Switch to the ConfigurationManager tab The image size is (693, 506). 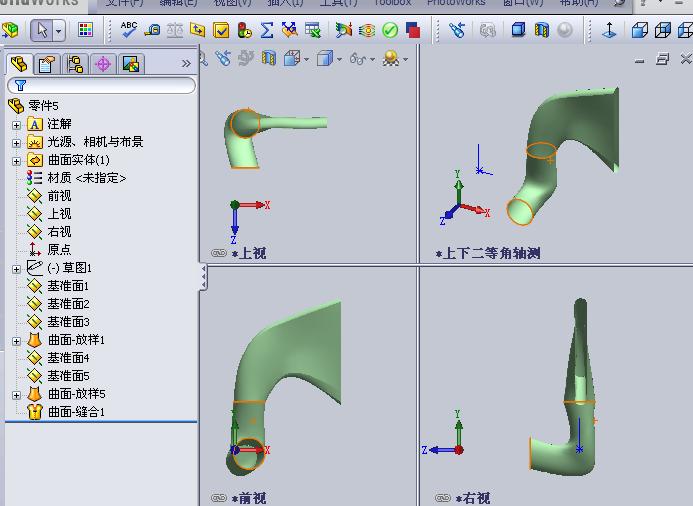point(75,65)
